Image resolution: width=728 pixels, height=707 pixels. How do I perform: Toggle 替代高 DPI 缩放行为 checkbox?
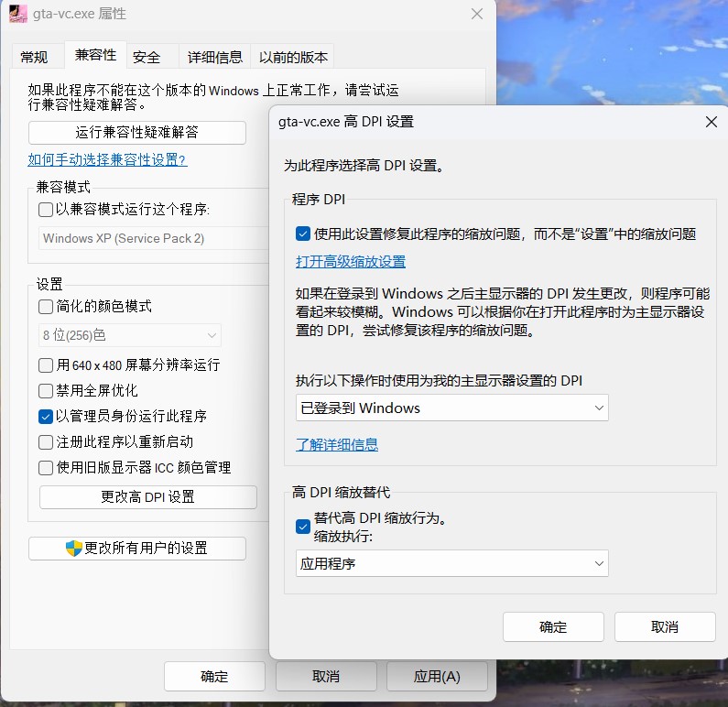point(303,527)
